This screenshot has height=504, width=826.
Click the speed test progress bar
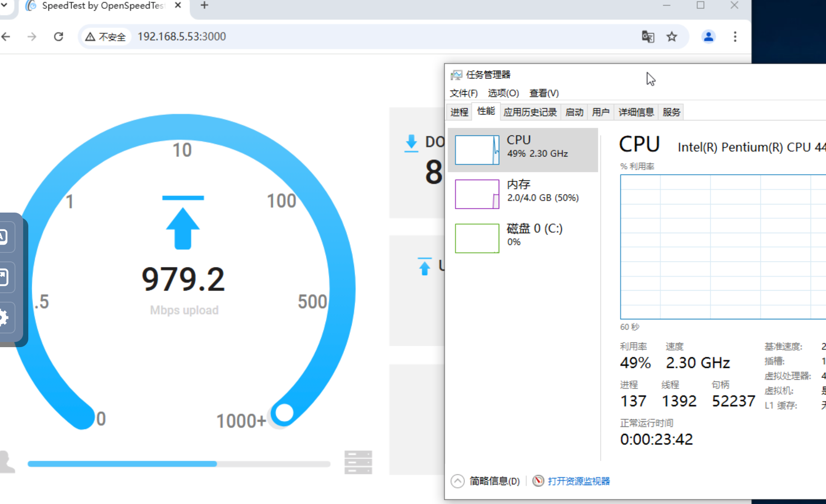(x=179, y=464)
